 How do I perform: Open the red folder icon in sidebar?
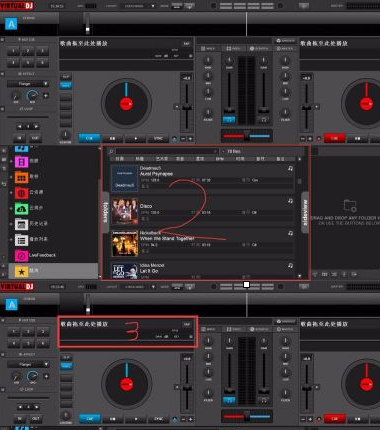pos(21,193)
